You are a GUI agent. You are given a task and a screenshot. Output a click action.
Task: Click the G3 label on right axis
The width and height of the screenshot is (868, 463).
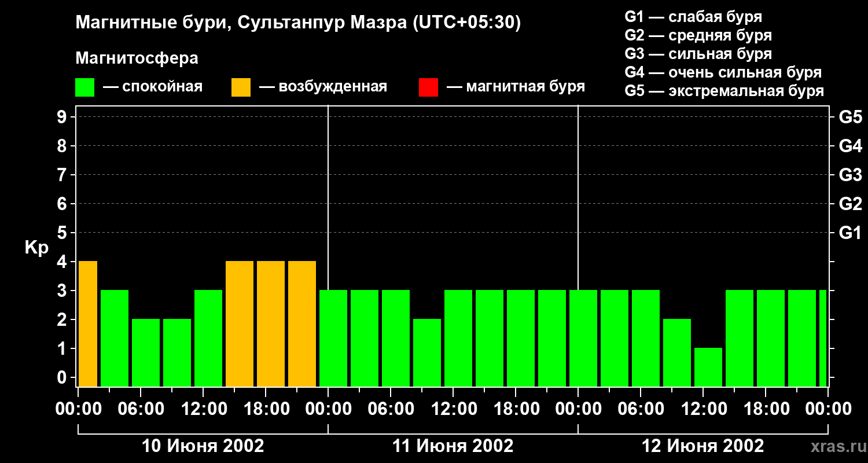tap(851, 175)
